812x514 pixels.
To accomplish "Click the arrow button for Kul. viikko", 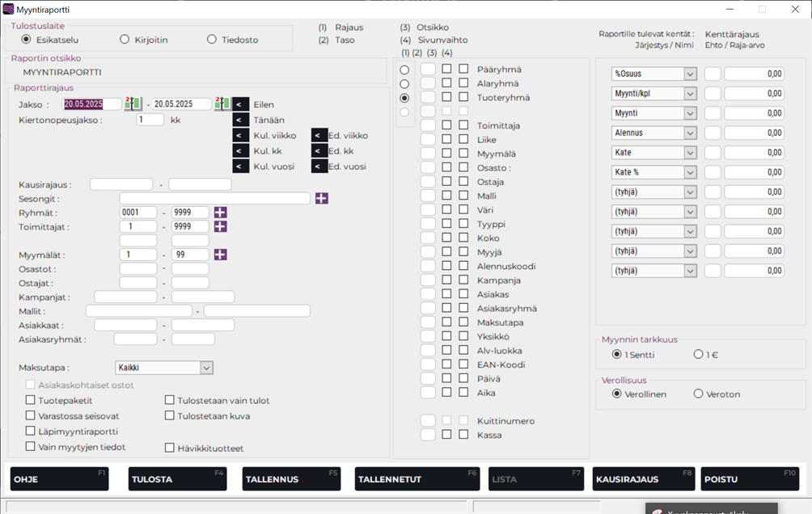I will coord(241,135).
